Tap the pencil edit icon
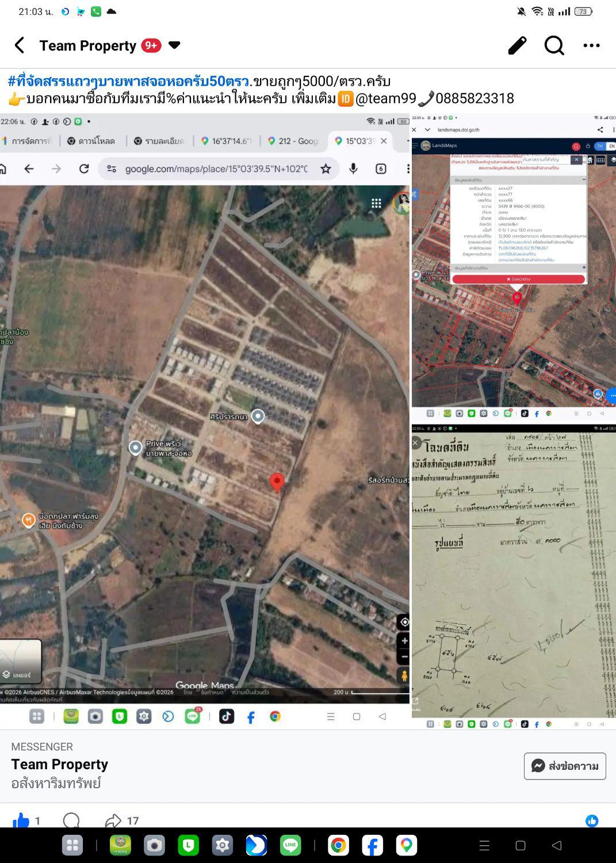 [x=517, y=45]
